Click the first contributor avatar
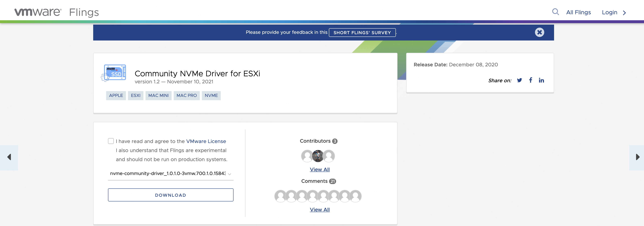This screenshot has width=644, height=226. pos(307,156)
